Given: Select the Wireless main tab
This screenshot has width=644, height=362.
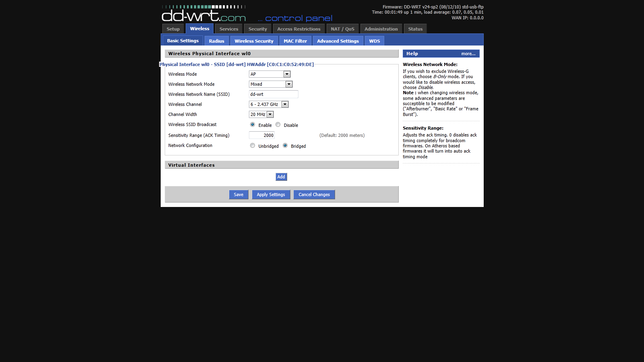Looking at the screenshot, I should [x=200, y=29].
